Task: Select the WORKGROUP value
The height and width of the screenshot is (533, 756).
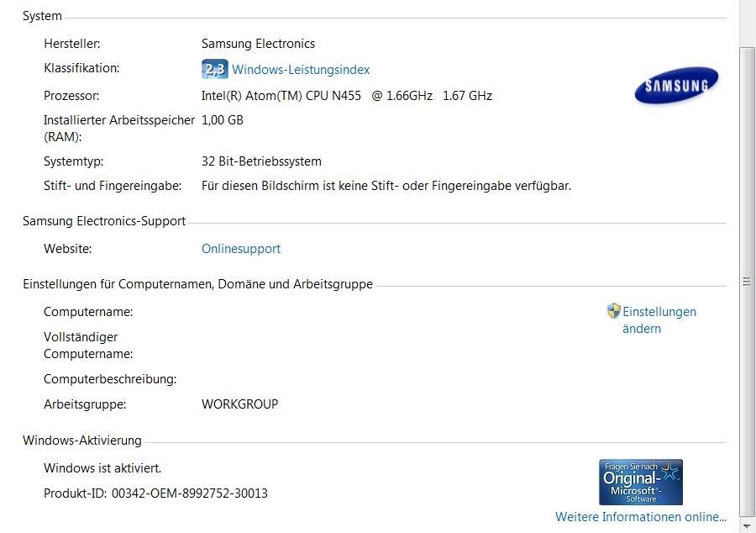Action: [x=239, y=404]
